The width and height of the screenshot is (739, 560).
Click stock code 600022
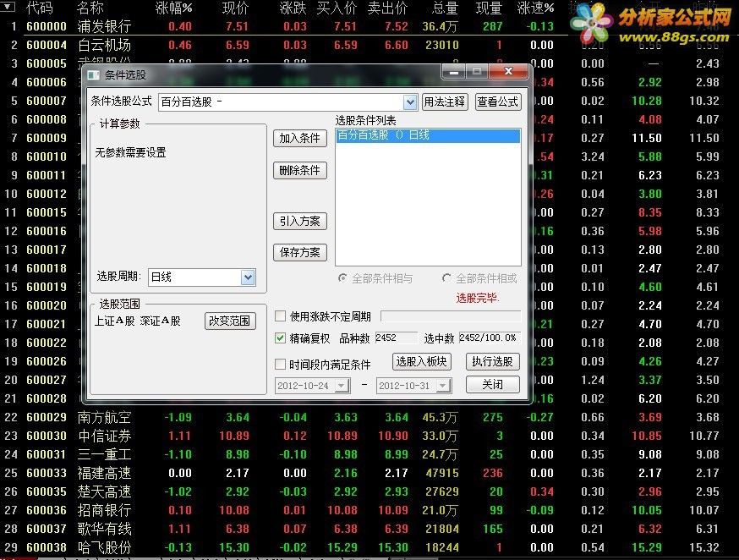(x=47, y=343)
